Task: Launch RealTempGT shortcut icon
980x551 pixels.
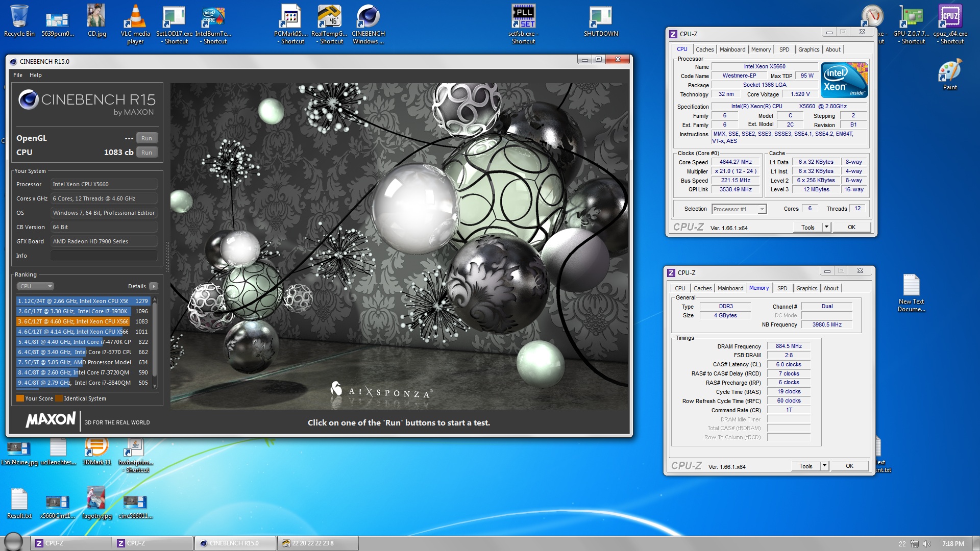Action: [x=329, y=24]
